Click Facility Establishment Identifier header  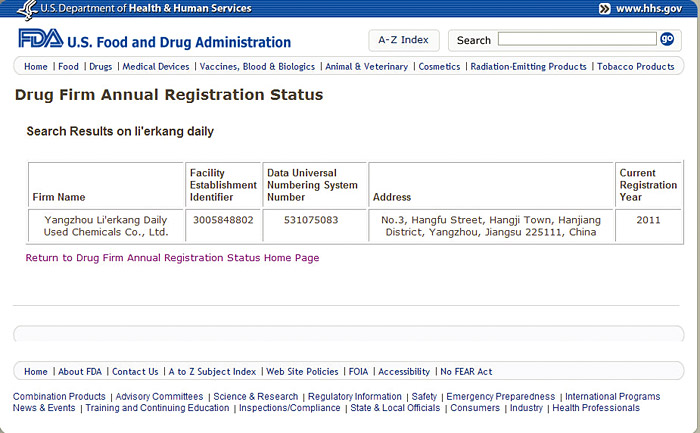[223, 185]
